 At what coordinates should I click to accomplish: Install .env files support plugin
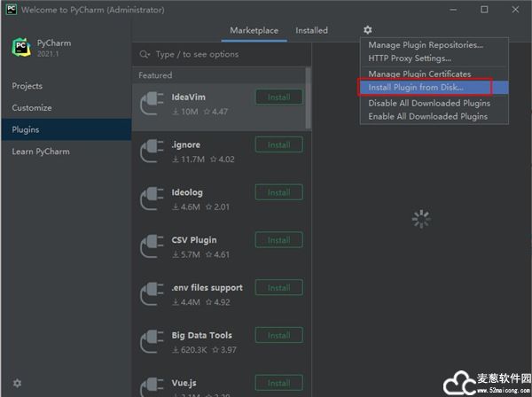click(x=279, y=288)
